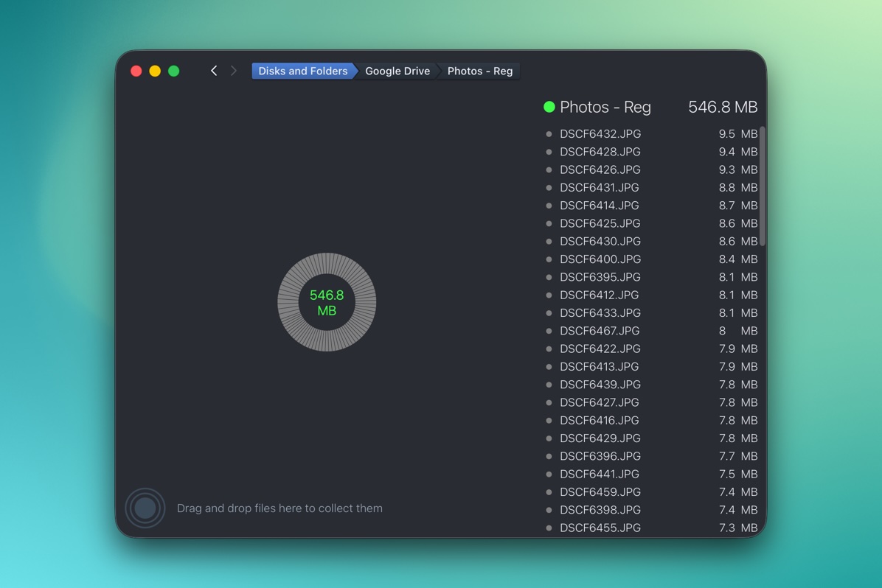Select DSCF6441.JPG in the file list
Viewport: 882px width, 588px height.
pyautogui.click(x=600, y=474)
